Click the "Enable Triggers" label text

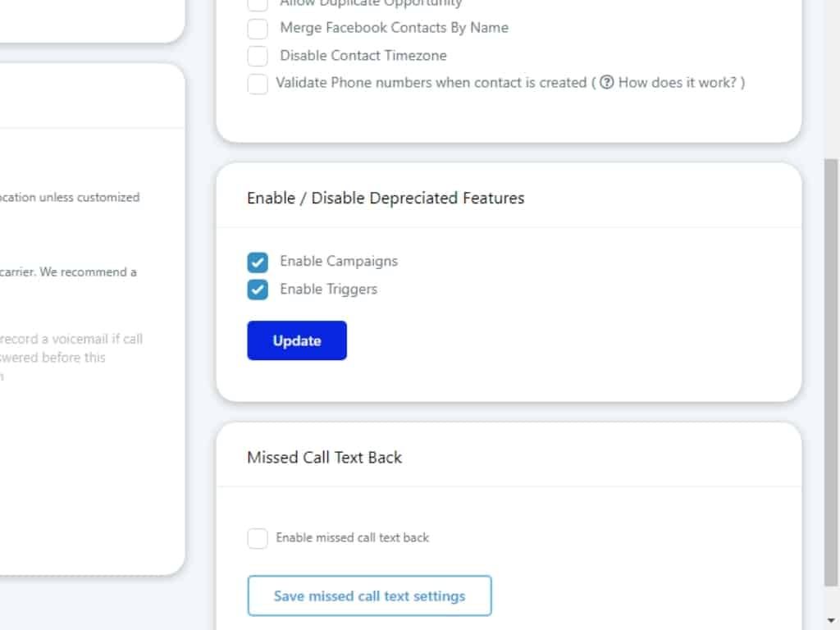(328, 290)
